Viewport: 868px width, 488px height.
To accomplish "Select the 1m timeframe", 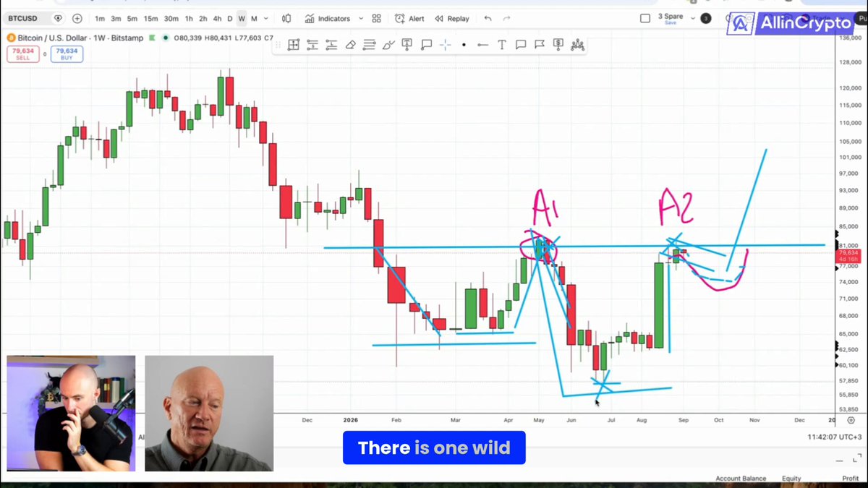I will (100, 19).
